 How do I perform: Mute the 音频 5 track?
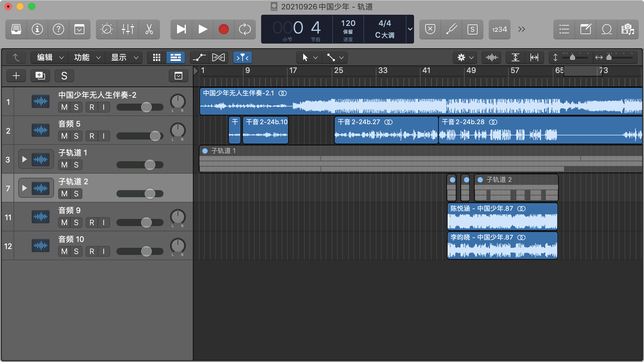[64, 136]
